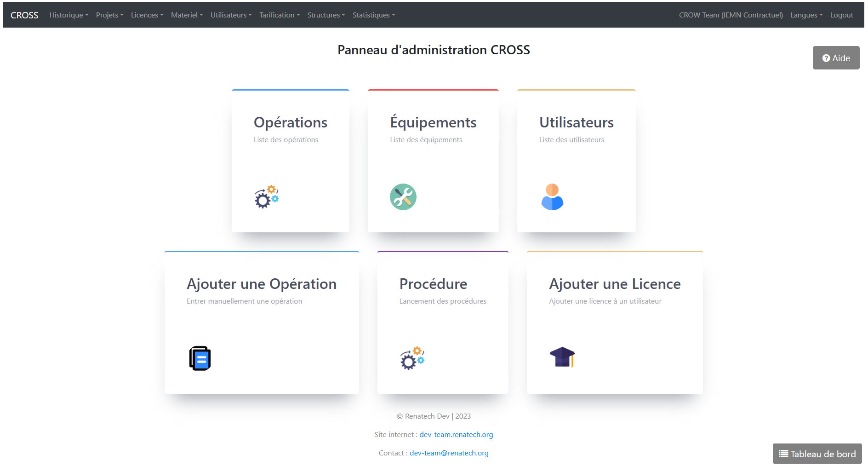Expand the Tarification menu
The width and height of the screenshot is (868, 472).
tap(280, 15)
